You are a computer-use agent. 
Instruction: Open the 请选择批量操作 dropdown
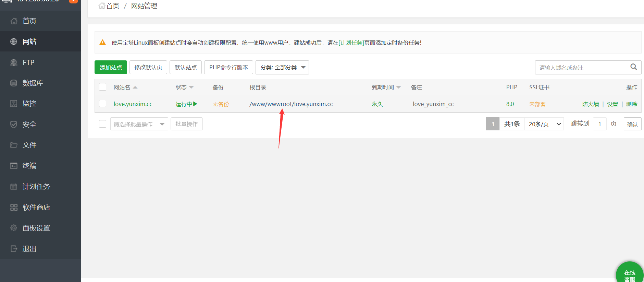click(139, 124)
